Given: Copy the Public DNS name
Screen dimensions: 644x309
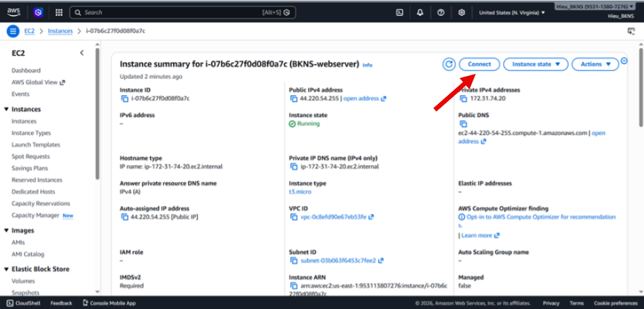Looking at the screenshot, I should tap(463, 123).
